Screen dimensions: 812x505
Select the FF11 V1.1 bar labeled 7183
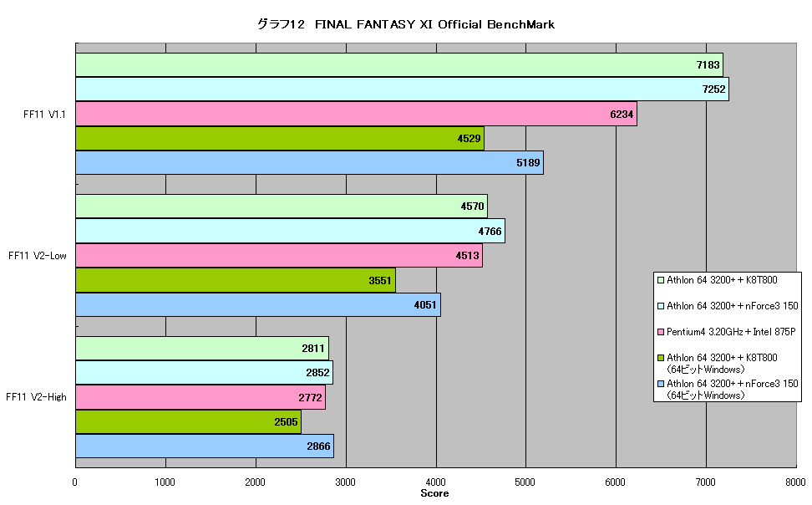[399, 65]
